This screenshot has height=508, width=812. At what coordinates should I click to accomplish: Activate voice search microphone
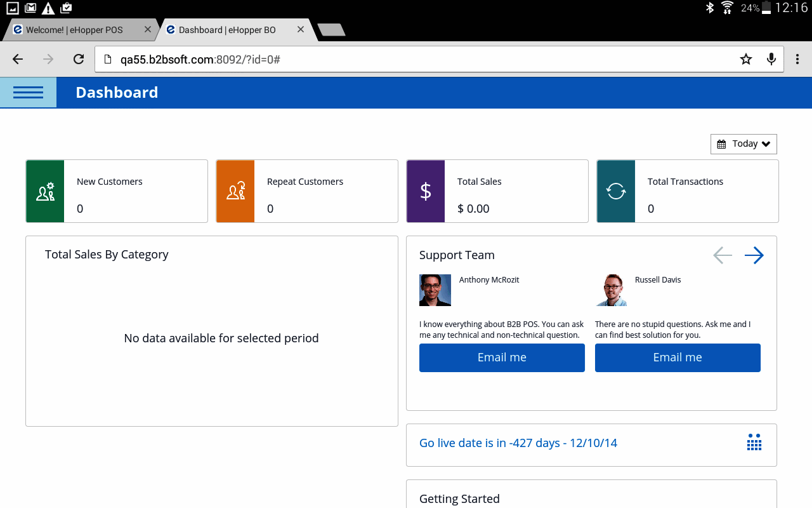(771, 59)
